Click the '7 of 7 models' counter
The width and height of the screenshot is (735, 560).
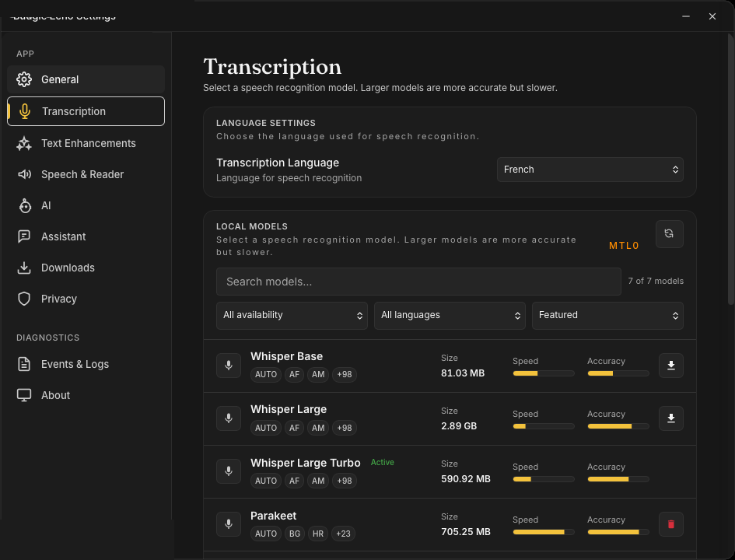click(656, 282)
